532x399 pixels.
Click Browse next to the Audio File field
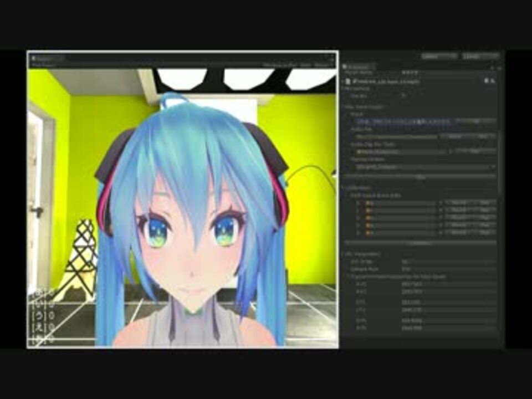[455, 136]
